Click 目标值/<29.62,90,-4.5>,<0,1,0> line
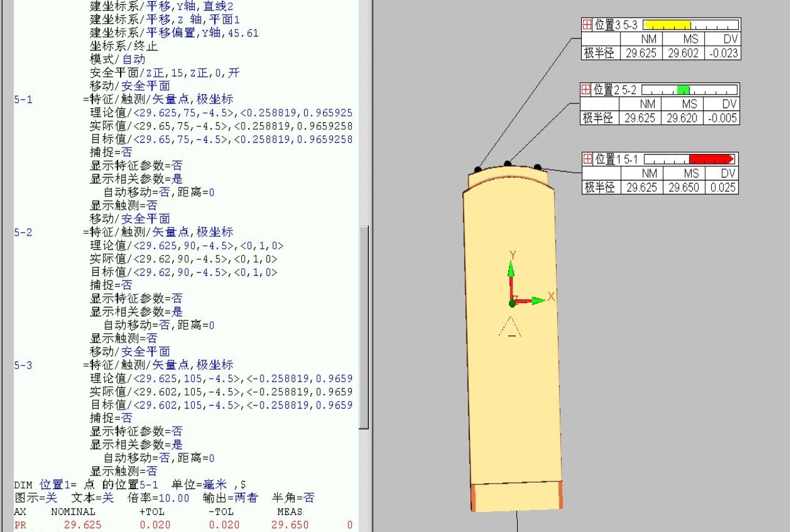 tap(184, 272)
